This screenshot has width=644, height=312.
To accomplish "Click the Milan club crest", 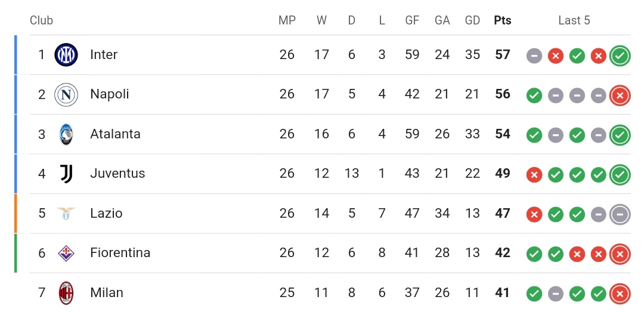I will [x=66, y=293].
